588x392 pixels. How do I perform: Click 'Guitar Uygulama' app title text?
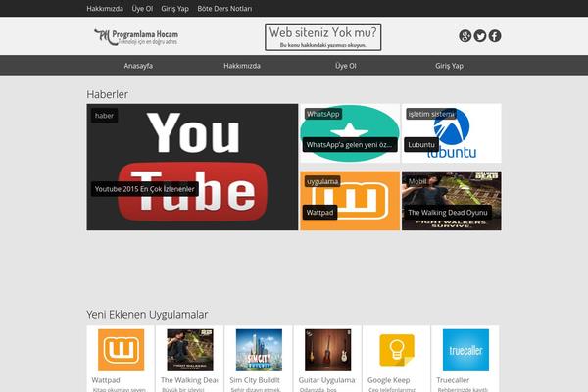[x=326, y=380]
